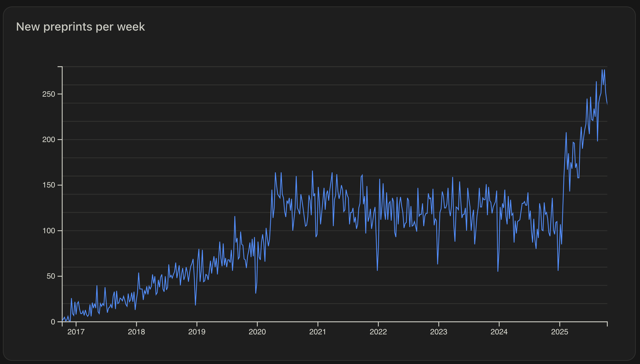
Task: Click the 2025 x-axis label
Action: pyautogui.click(x=559, y=332)
